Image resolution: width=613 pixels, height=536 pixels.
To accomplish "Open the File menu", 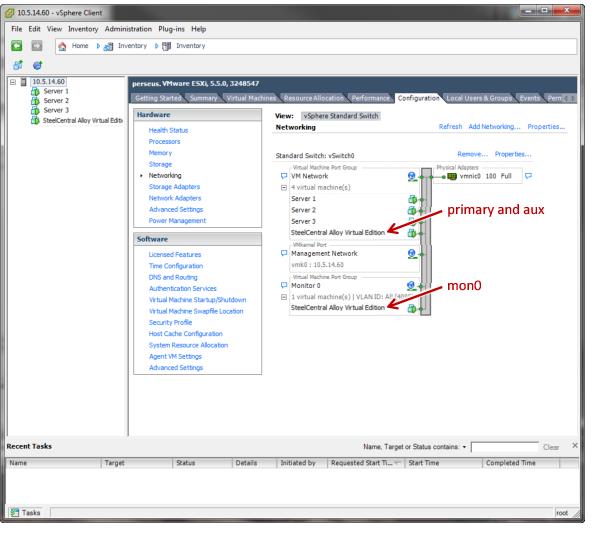I will coord(16,29).
